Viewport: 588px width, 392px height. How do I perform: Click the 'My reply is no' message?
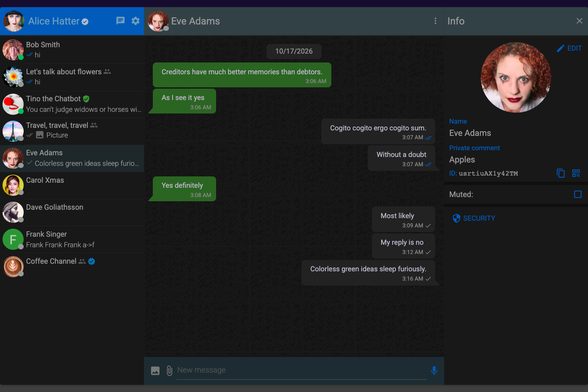click(404, 246)
